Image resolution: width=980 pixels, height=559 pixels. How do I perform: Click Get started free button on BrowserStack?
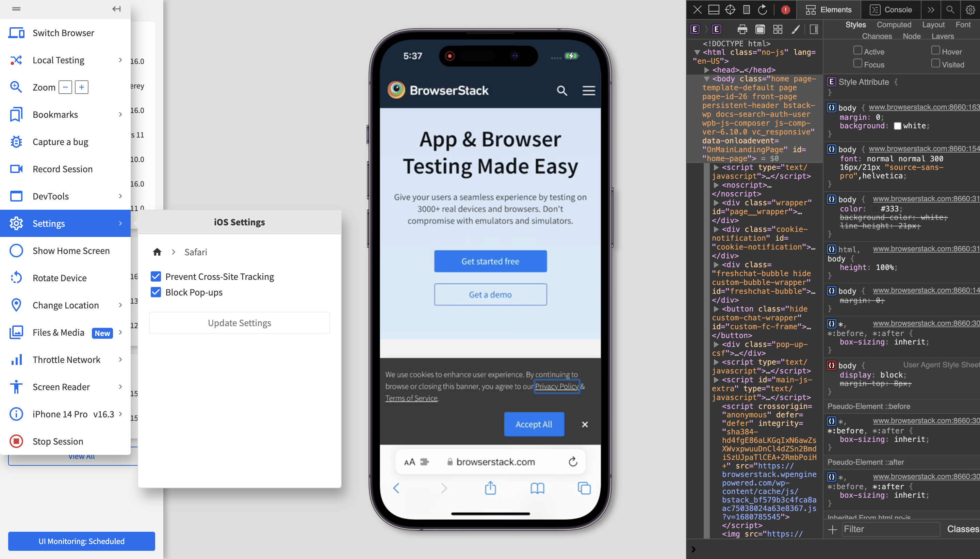pyautogui.click(x=489, y=261)
